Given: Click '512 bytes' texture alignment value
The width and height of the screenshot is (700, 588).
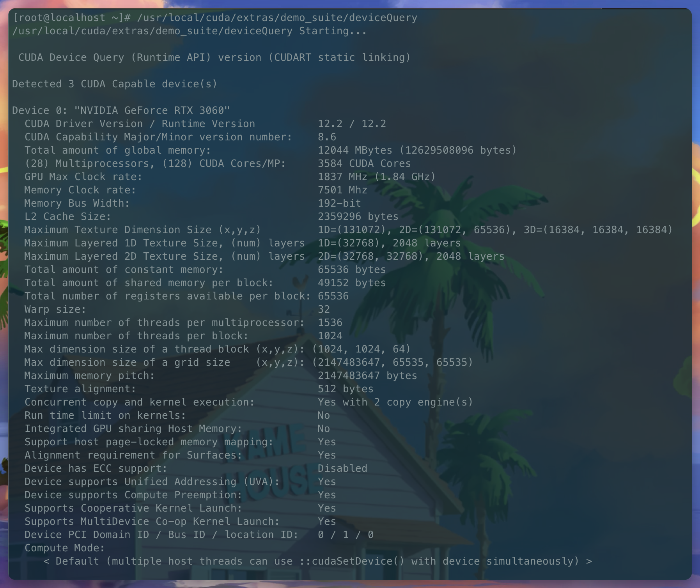Looking at the screenshot, I should click(346, 389).
